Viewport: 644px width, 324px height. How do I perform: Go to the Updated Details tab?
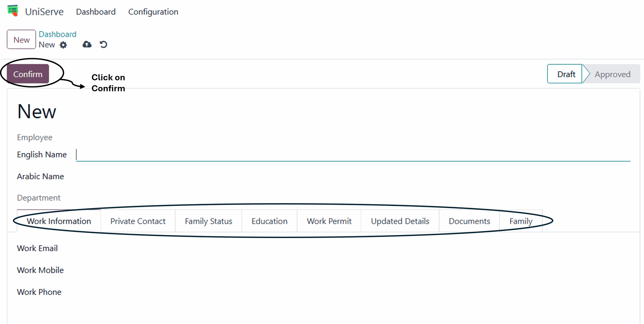(x=400, y=221)
